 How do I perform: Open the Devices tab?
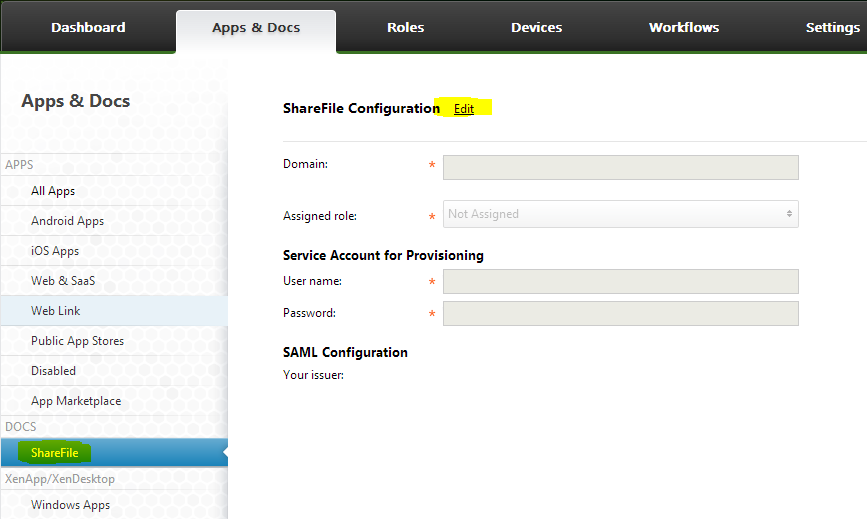(536, 27)
